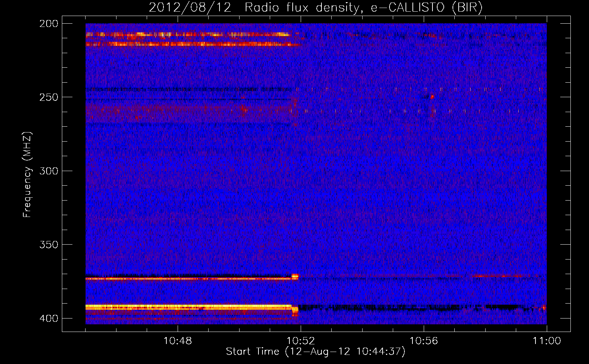Screen dimensions: 589x364
Task: Click the "Frequency (MHZ)" axis label
Action: pyautogui.click(x=27, y=174)
